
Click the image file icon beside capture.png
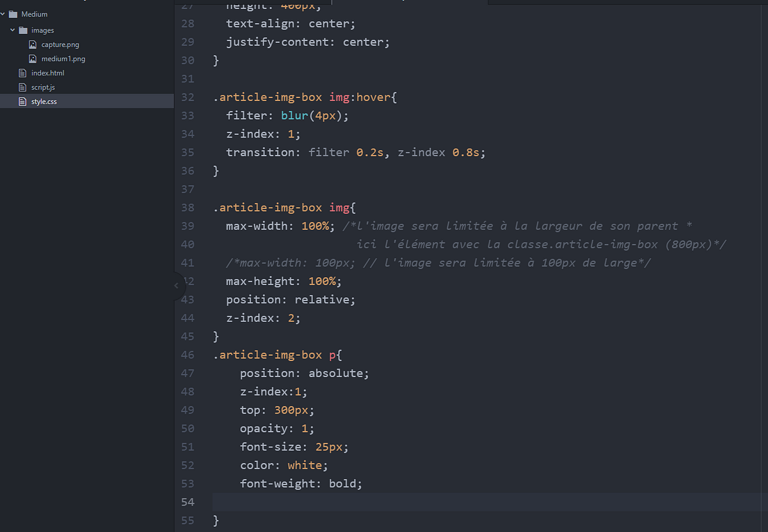pyautogui.click(x=33, y=44)
